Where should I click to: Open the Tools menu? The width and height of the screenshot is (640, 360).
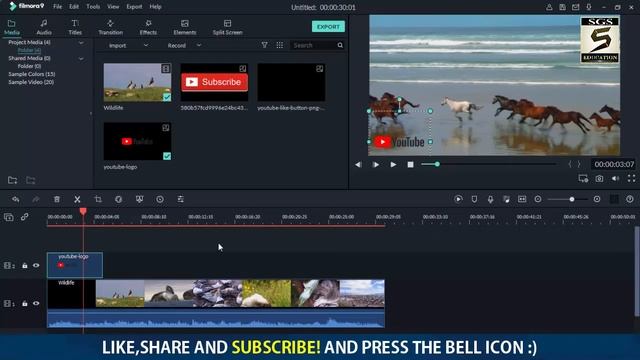point(93,7)
